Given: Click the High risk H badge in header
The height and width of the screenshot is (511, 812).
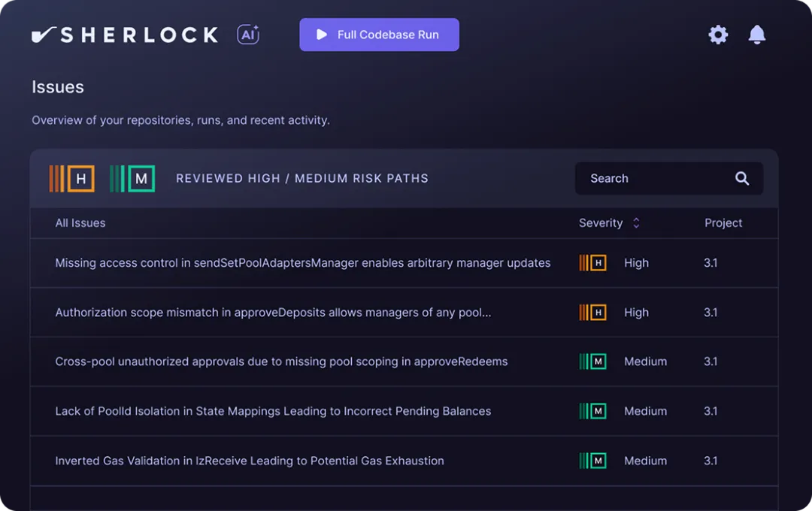Looking at the screenshot, I should point(72,179).
